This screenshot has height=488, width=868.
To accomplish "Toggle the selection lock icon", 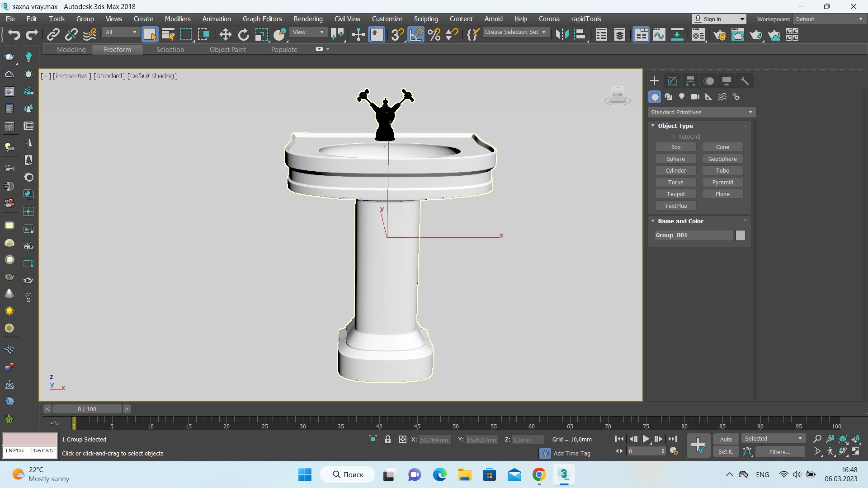I will click(387, 439).
